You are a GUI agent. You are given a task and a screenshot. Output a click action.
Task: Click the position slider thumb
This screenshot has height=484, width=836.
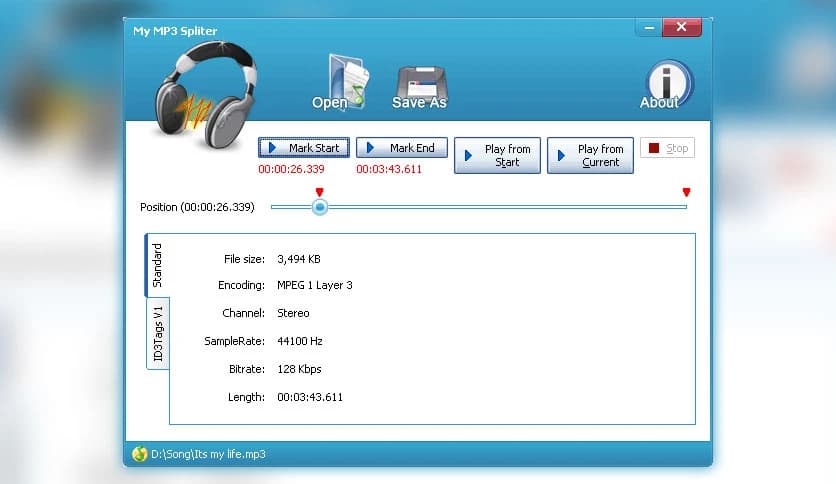(320, 207)
